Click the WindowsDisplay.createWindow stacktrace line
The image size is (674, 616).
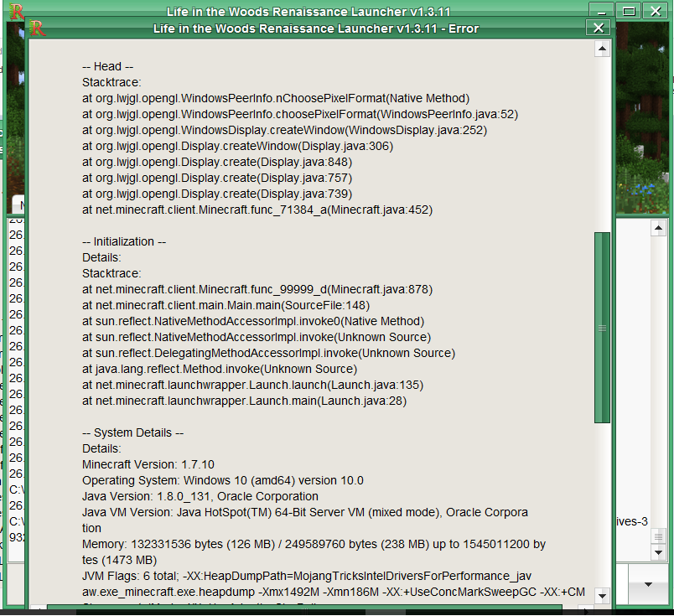(284, 130)
